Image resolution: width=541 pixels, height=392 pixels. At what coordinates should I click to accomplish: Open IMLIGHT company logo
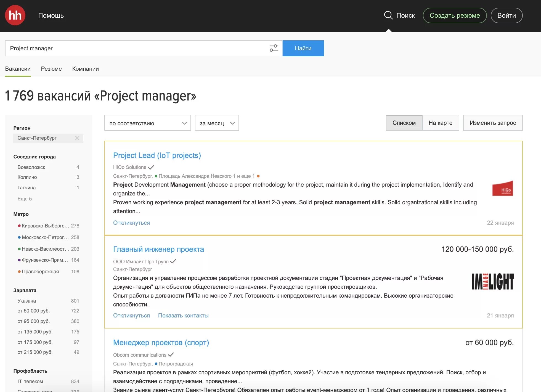493,282
